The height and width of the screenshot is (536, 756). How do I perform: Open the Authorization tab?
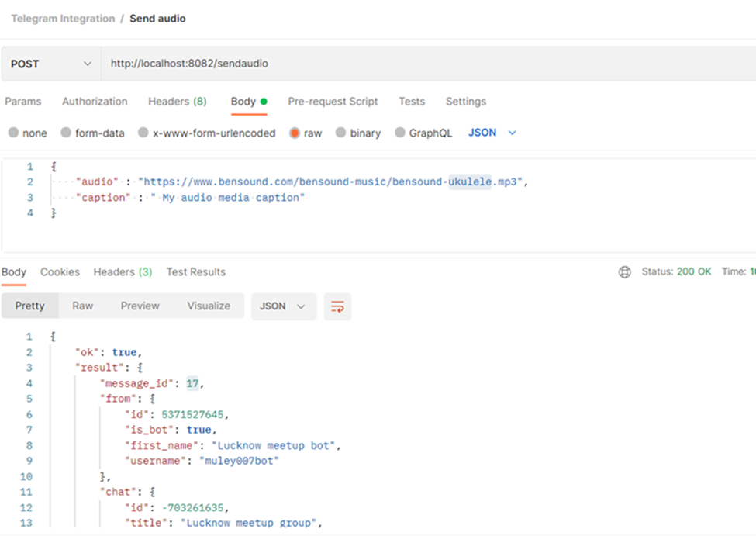pyautogui.click(x=95, y=102)
